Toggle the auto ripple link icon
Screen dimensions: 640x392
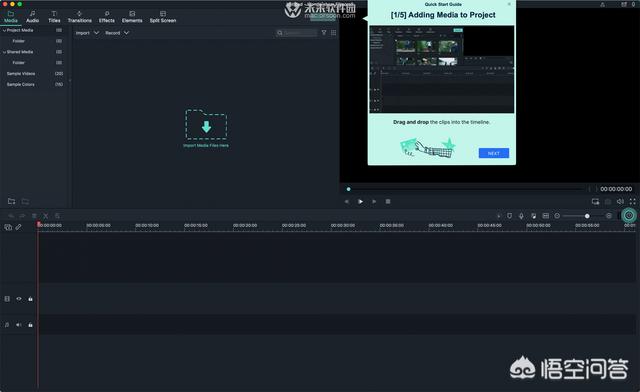[x=18, y=227]
